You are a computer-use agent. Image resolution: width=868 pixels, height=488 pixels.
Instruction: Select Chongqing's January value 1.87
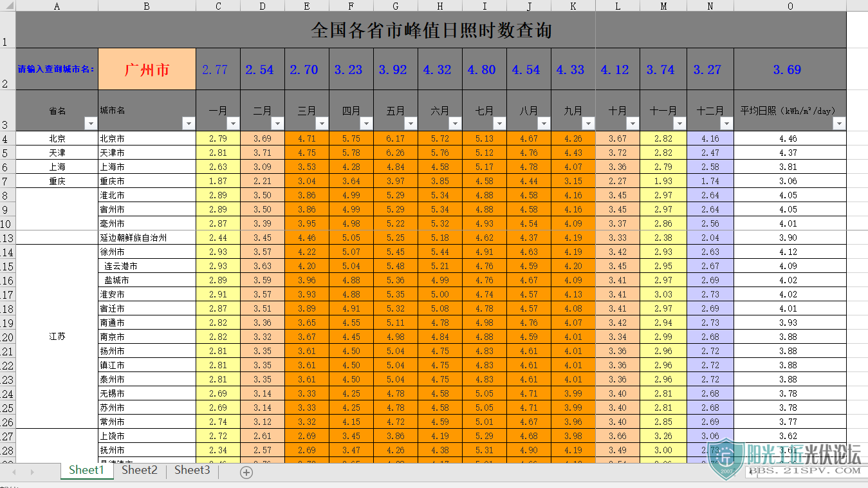coord(218,181)
